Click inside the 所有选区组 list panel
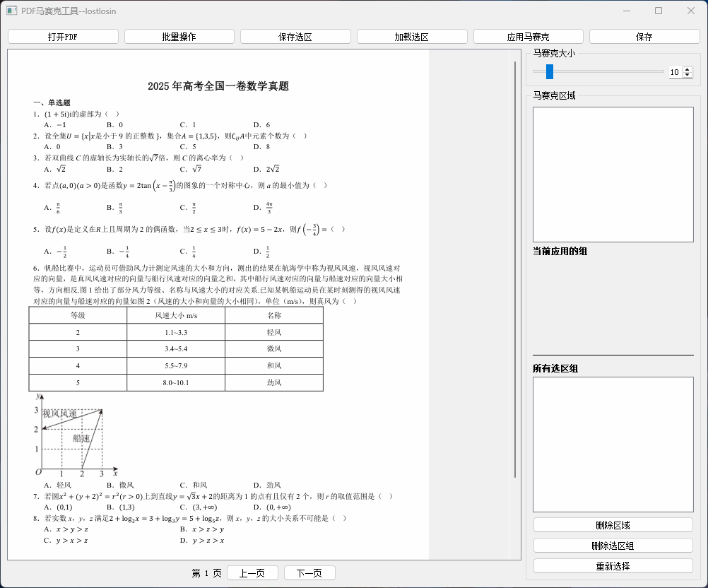Image resolution: width=708 pixels, height=588 pixels. pos(612,444)
